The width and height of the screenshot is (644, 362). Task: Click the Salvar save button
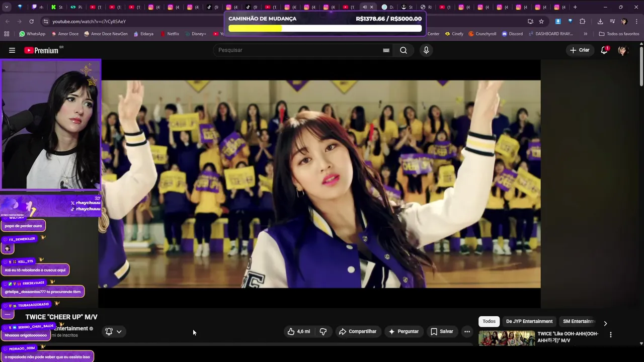click(x=442, y=331)
